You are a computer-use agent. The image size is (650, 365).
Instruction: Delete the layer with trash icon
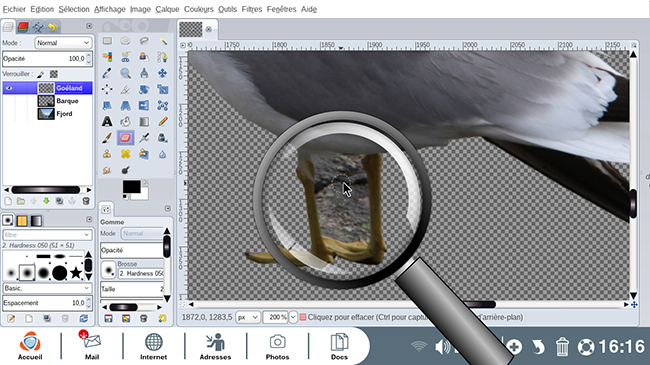[x=86, y=201]
